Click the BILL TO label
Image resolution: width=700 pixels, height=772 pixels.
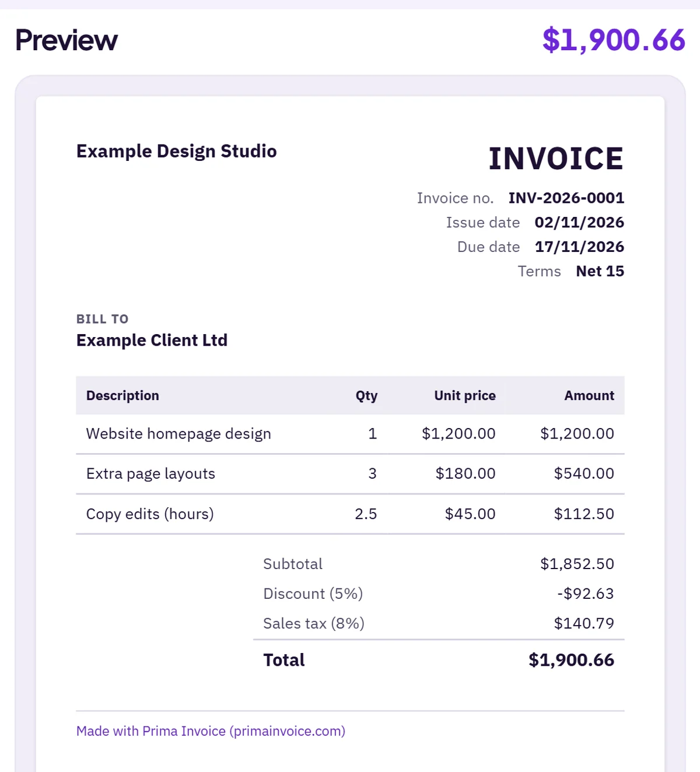pos(102,319)
